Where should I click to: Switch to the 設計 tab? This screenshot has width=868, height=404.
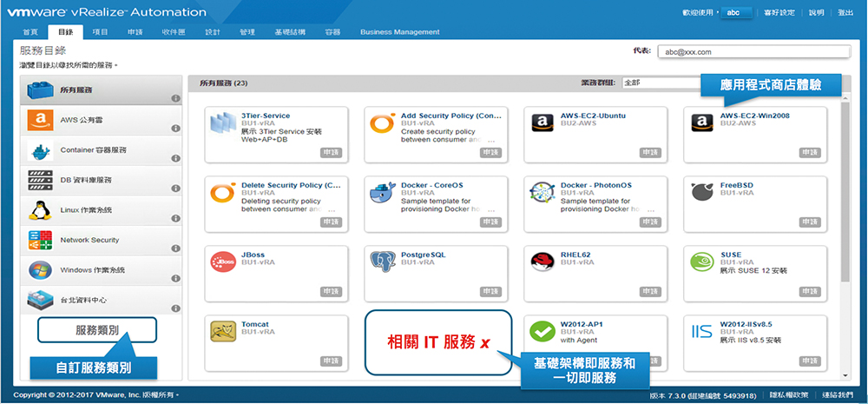coord(213,32)
